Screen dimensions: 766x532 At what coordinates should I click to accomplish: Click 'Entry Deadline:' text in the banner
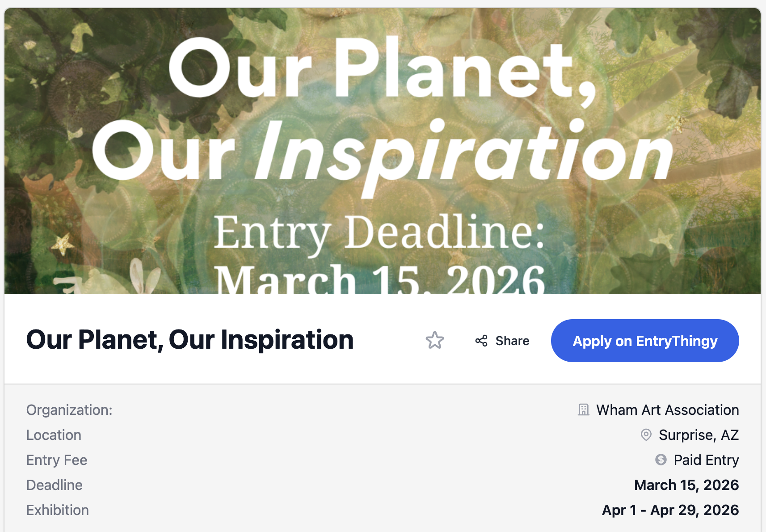coord(379,232)
